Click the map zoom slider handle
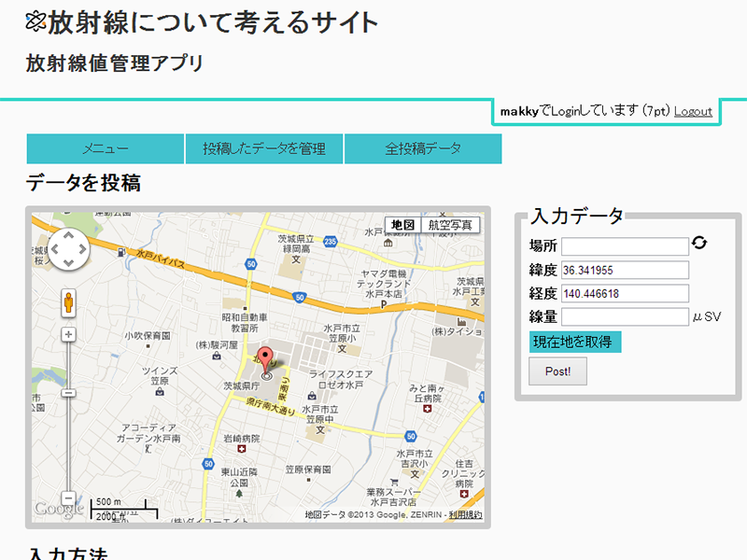The image size is (747, 560). coord(68,393)
